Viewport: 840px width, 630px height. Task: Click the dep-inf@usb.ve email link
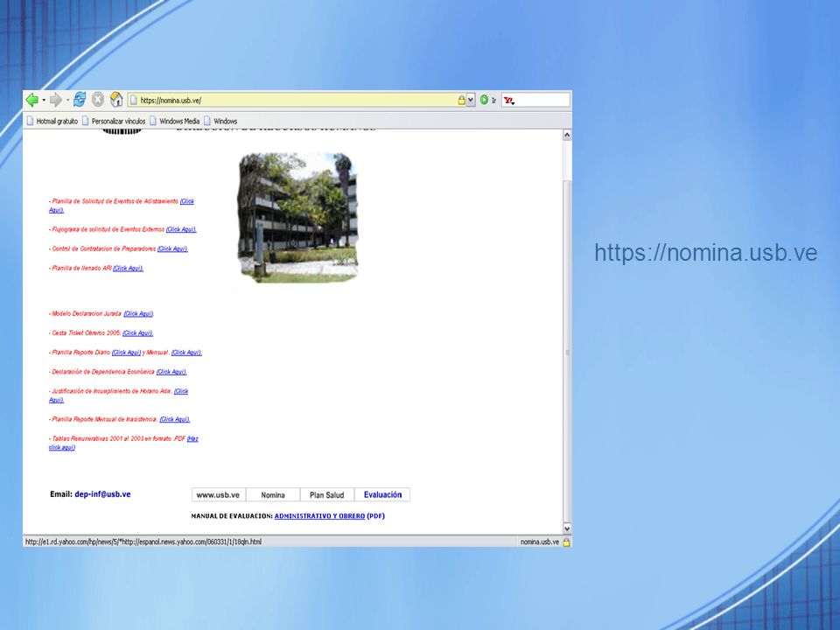click(103, 493)
